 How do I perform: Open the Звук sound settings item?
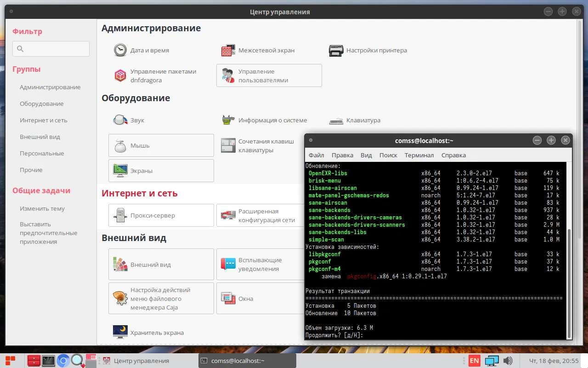click(x=129, y=120)
